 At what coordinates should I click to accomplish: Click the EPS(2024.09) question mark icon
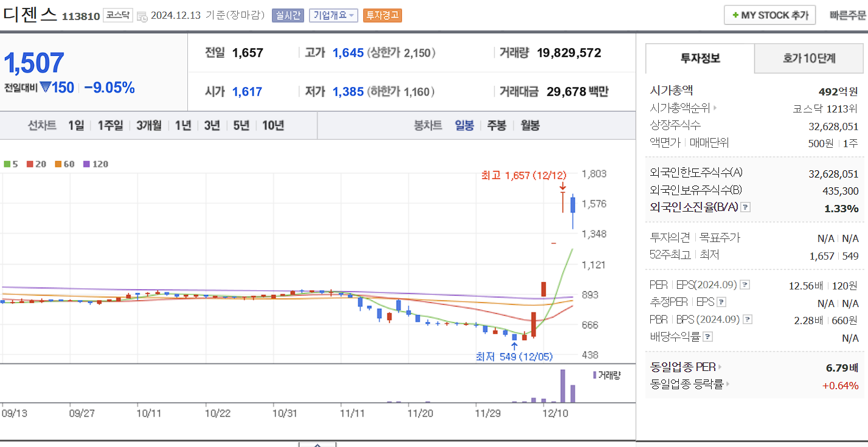[745, 285]
